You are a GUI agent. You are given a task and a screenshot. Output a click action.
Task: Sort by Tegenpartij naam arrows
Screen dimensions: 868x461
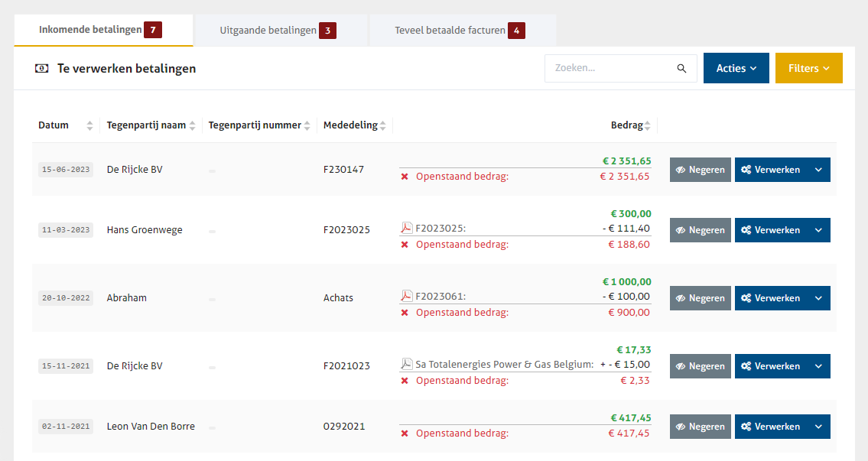[192, 125]
